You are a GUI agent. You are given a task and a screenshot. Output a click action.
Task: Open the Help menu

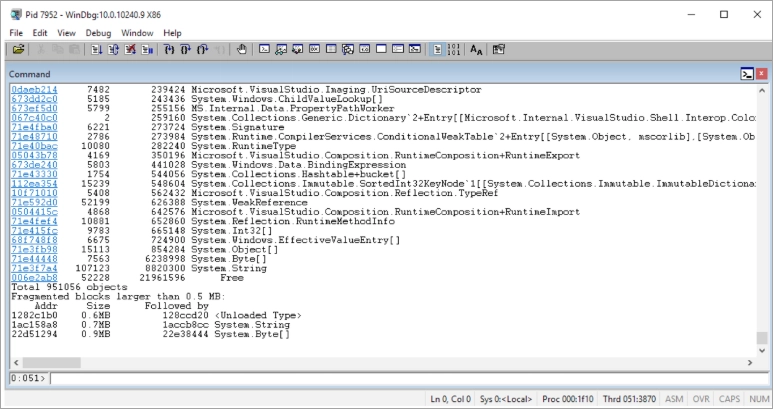coord(173,33)
